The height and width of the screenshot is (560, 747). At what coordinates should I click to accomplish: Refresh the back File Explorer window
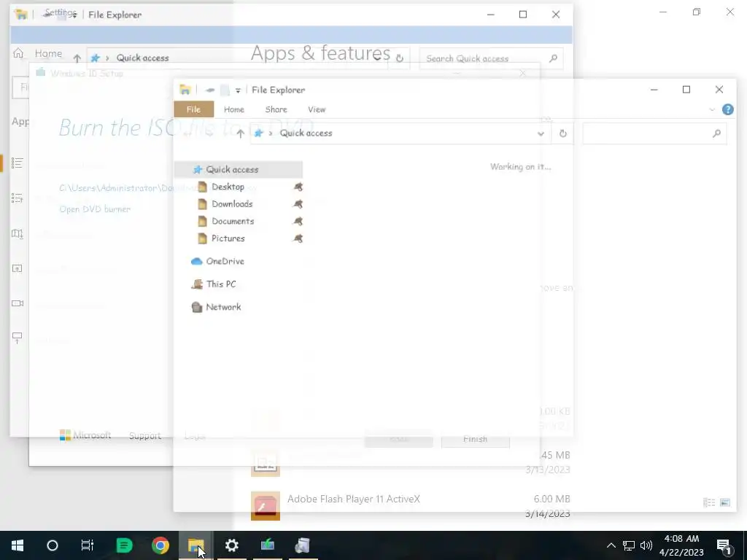pos(399,58)
